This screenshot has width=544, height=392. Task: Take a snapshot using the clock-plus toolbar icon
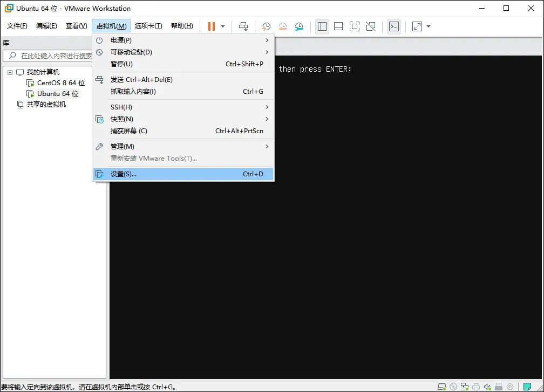click(266, 26)
